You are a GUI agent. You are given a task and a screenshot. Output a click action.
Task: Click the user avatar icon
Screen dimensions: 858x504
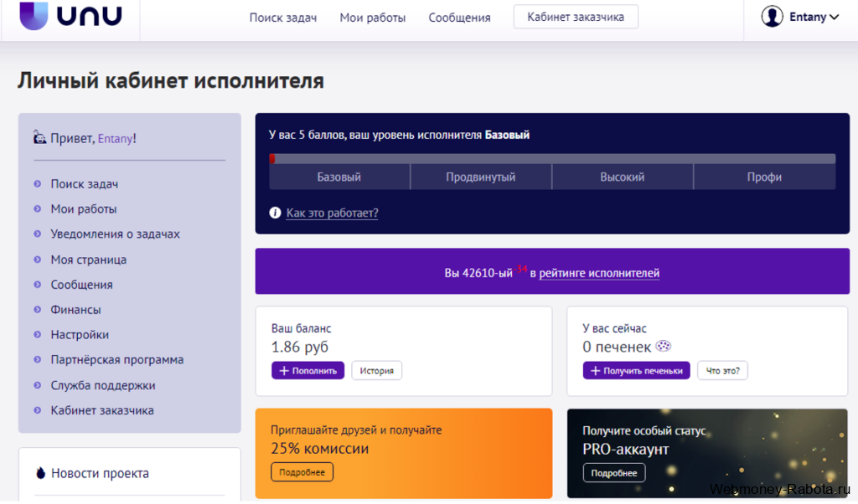point(772,17)
